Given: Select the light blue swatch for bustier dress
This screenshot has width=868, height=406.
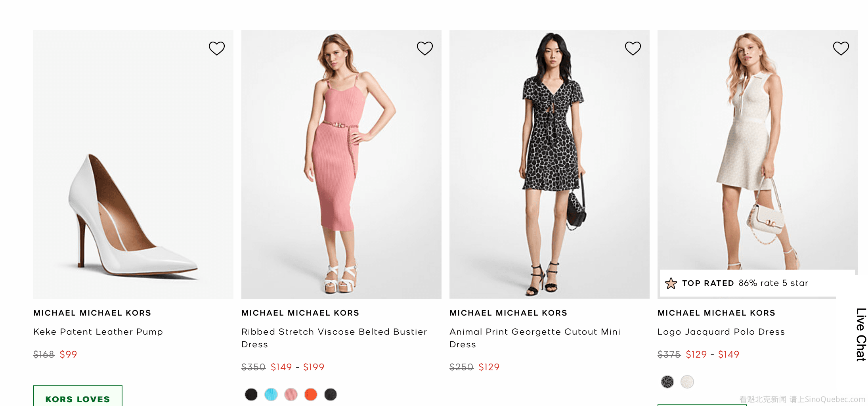Looking at the screenshot, I should pyautogui.click(x=271, y=395).
